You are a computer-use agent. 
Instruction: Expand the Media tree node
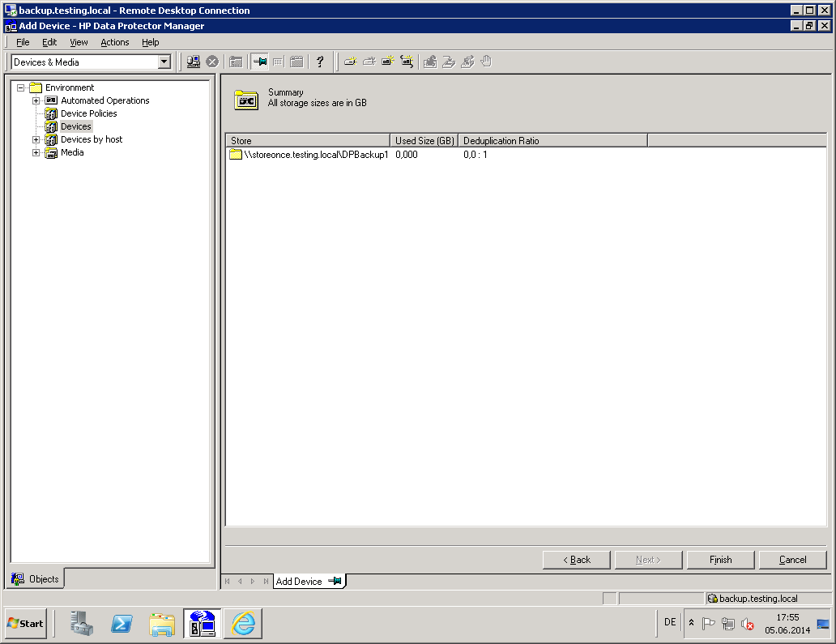[36, 152]
